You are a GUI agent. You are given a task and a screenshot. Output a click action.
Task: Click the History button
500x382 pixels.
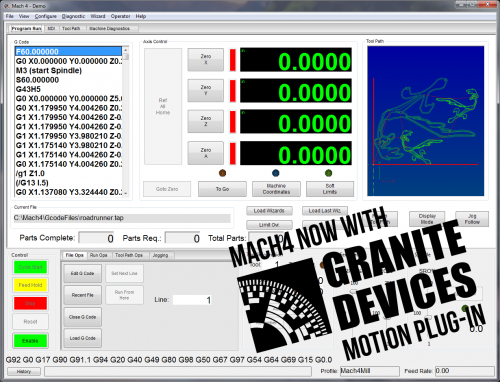coord(24,371)
